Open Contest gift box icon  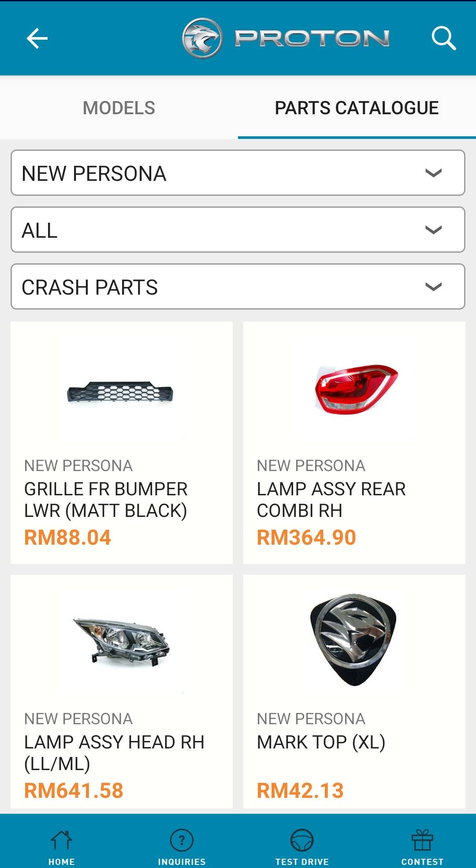pyautogui.click(x=422, y=840)
